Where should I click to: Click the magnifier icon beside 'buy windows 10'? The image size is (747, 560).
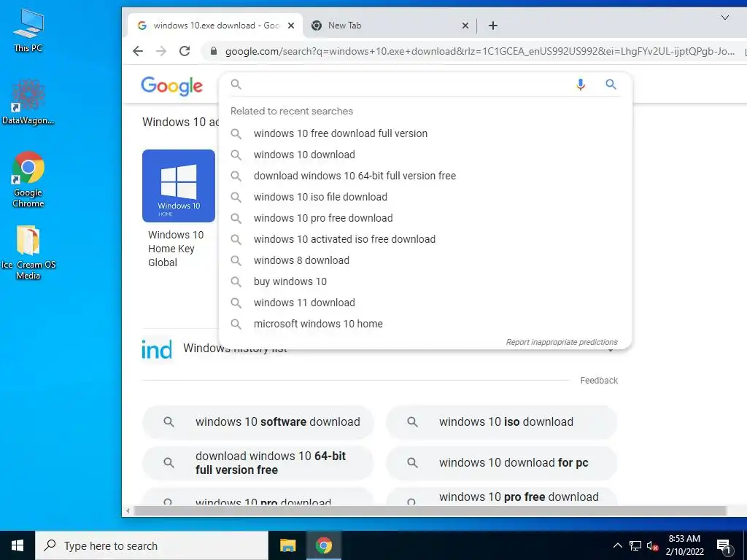pyautogui.click(x=236, y=281)
